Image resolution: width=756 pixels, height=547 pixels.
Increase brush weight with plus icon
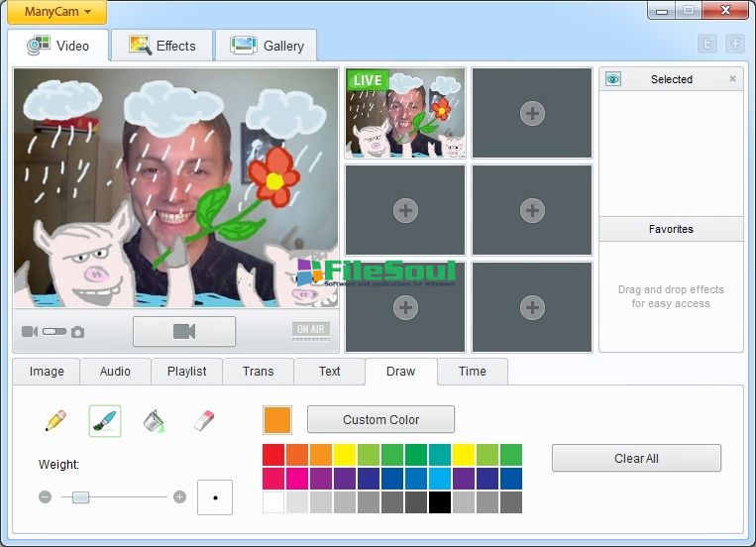179,497
